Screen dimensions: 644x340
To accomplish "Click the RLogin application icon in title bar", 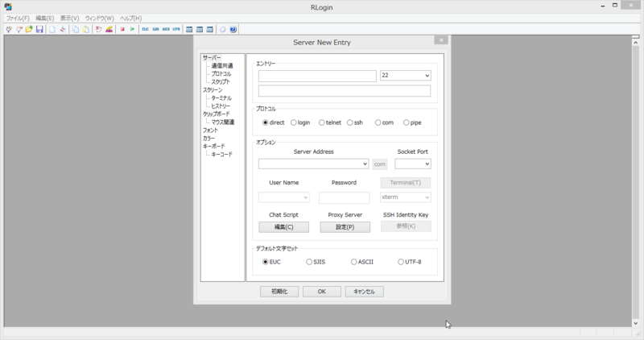I will click(x=8, y=6).
